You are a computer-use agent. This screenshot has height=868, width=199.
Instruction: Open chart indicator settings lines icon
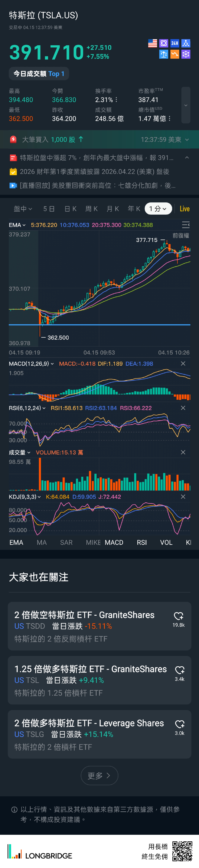(185, 225)
